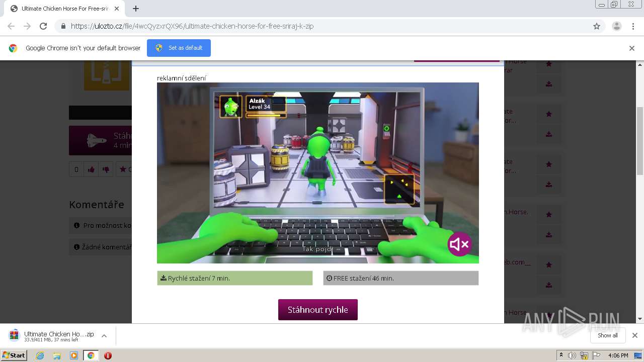The height and width of the screenshot is (362, 644).
Task: Open Chrome three-dot menu
Action: (633, 26)
